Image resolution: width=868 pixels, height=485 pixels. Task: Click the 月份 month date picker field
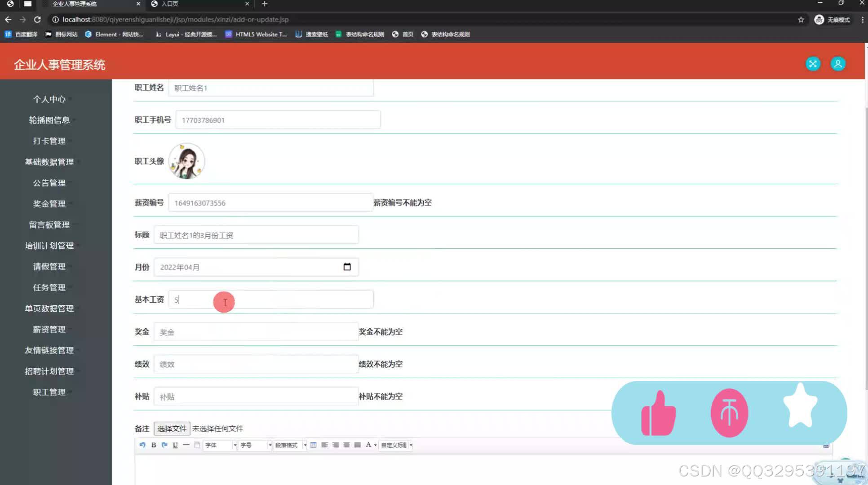[256, 266]
